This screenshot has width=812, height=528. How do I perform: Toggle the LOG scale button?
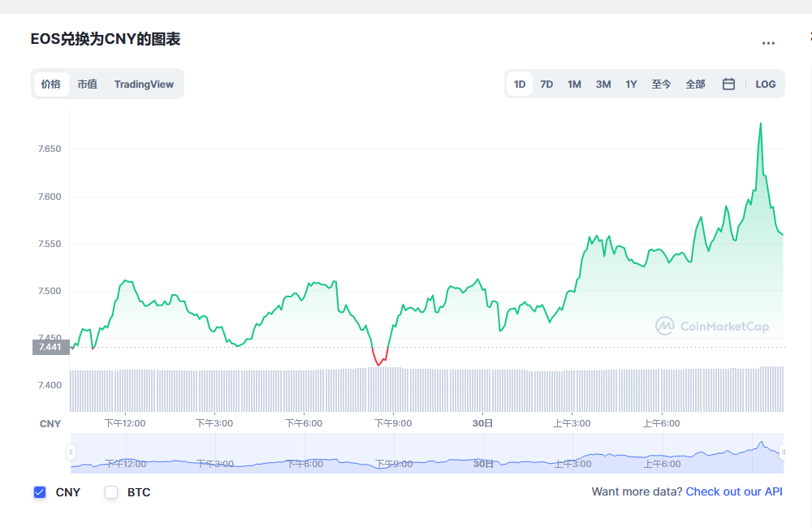[766, 84]
